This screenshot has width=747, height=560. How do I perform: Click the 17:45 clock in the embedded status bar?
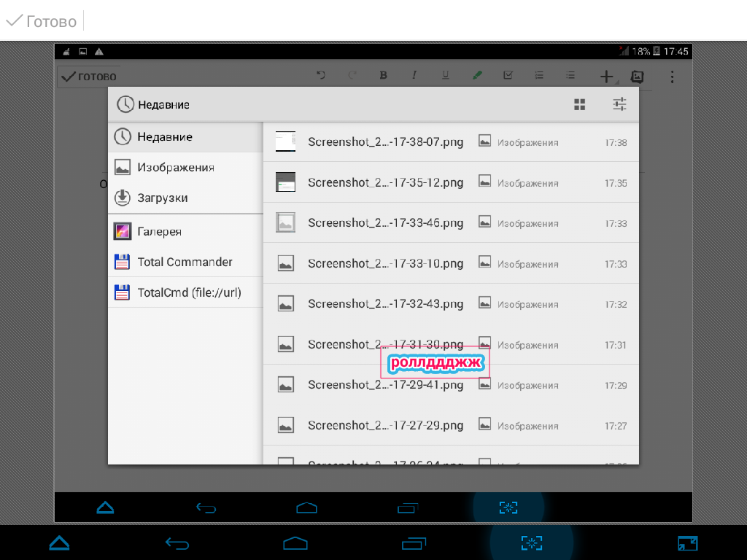[x=676, y=52]
